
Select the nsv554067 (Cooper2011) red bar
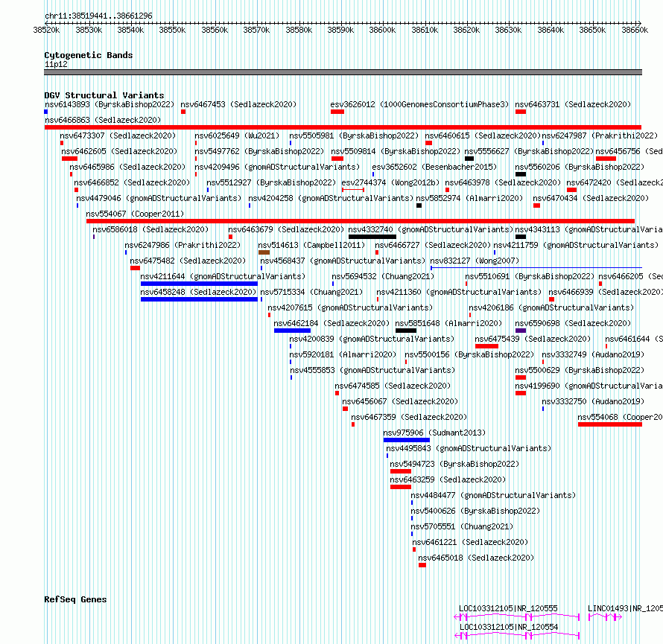(x=361, y=221)
